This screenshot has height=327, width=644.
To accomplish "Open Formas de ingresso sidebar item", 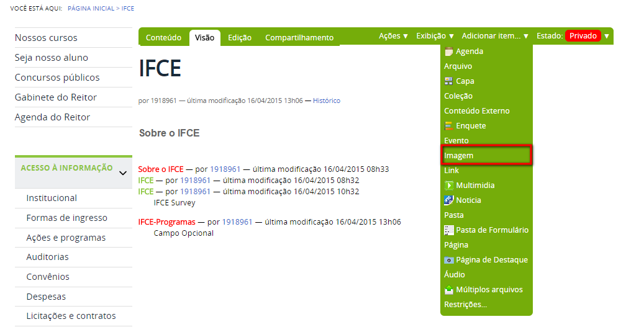I will [66, 218].
